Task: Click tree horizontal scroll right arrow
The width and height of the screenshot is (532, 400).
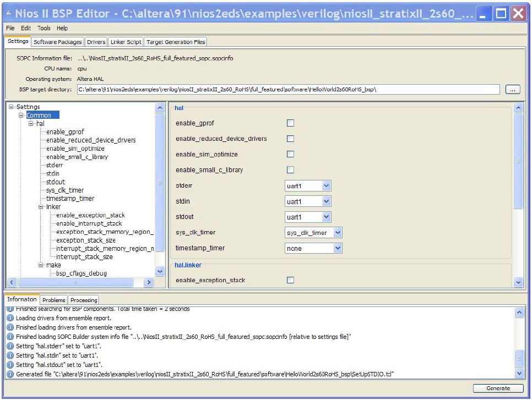Action: coord(149,282)
